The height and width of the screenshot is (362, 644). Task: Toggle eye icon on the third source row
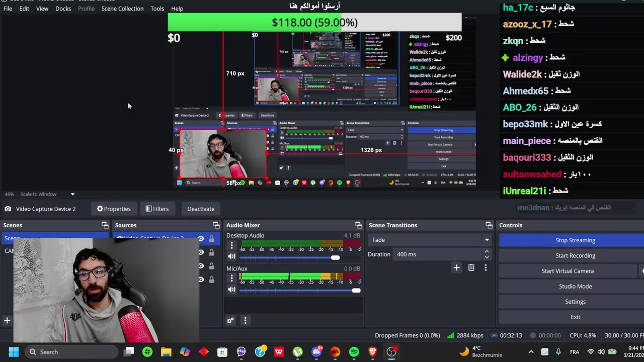click(x=201, y=266)
